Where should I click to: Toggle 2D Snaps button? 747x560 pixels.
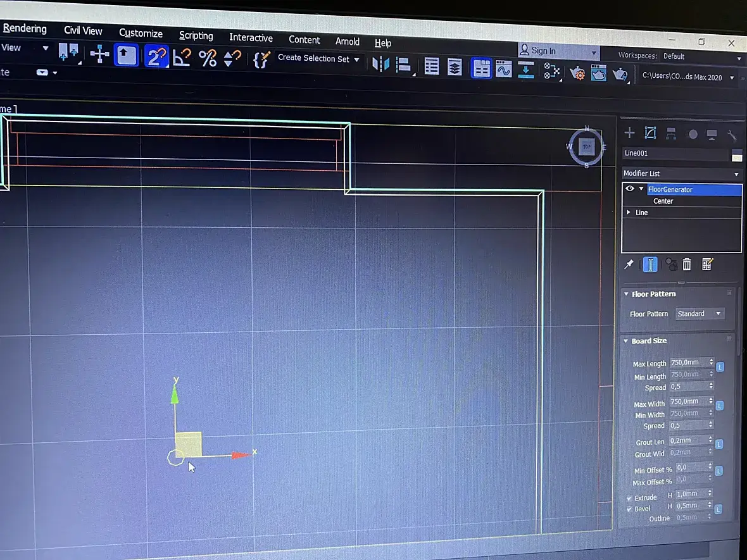(156, 57)
